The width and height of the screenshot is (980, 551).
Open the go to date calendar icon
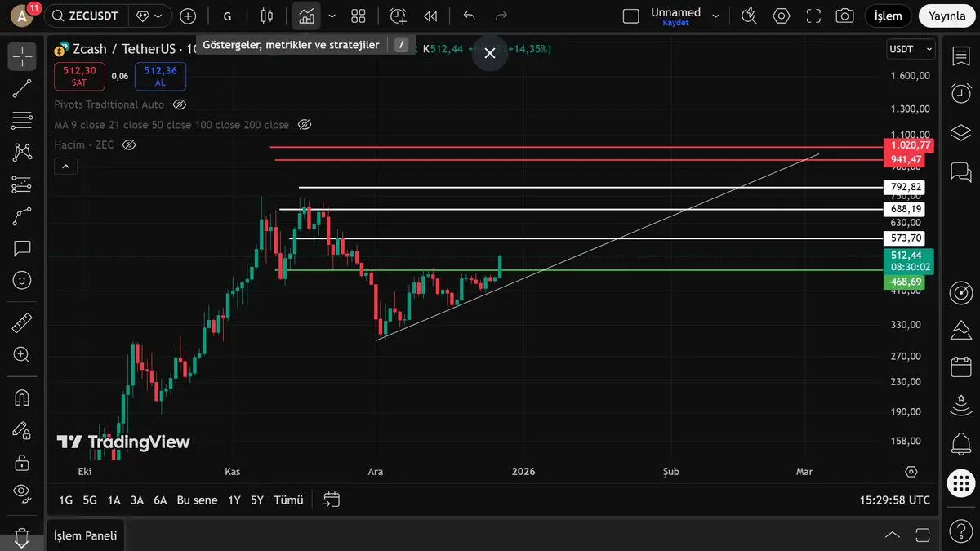point(332,500)
